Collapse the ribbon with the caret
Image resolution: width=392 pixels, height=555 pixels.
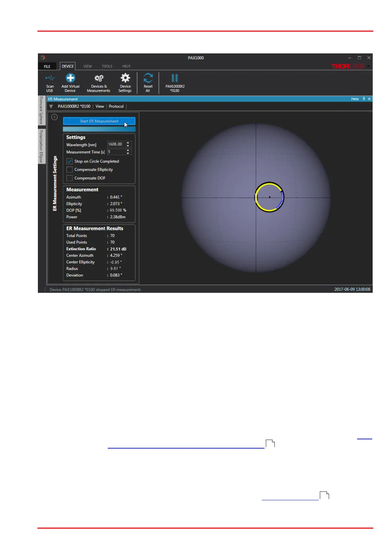(369, 66)
